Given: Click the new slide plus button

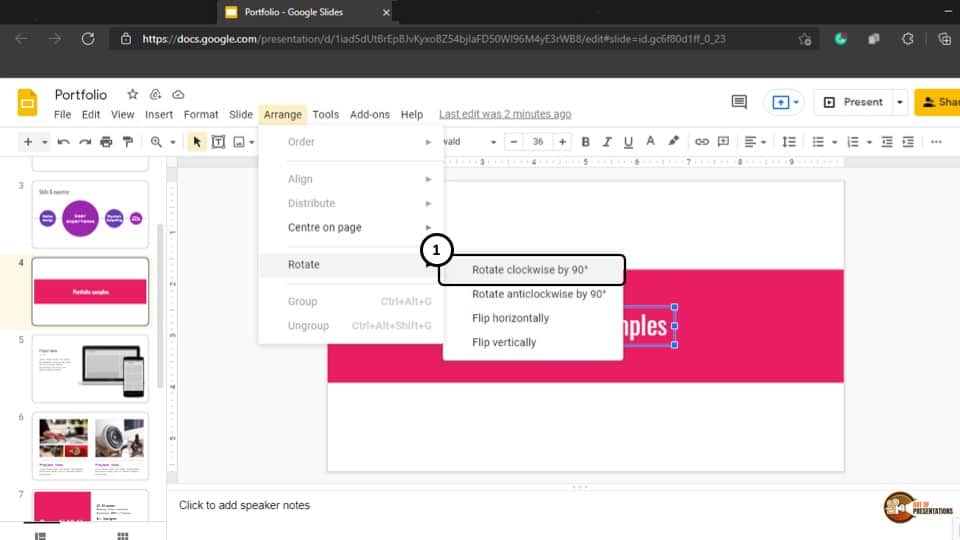Looking at the screenshot, I should 28,142.
